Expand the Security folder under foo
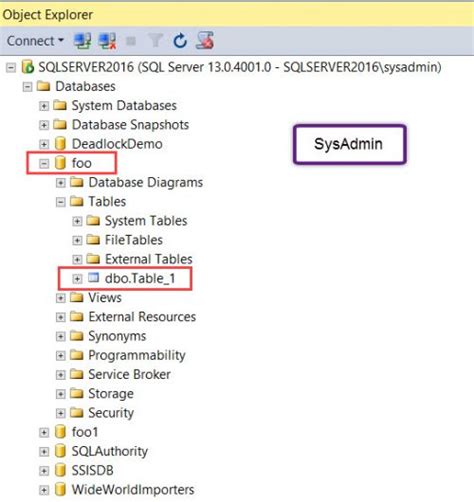 (60, 413)
